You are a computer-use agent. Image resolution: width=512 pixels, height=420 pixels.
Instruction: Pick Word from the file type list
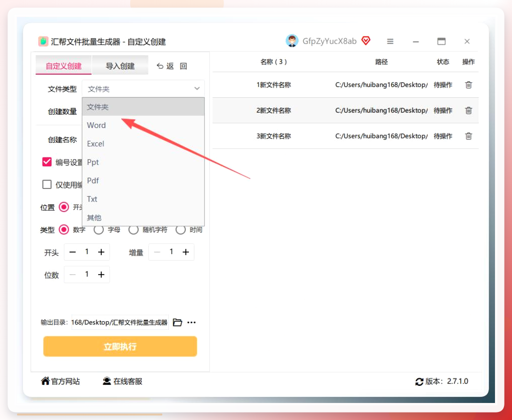tap(143, 125)
